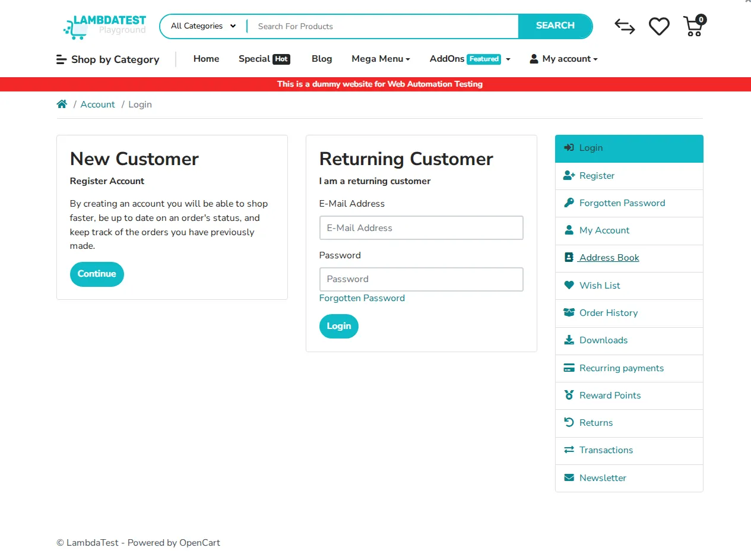
Task: Click the Account breadcrumb link
Action: (98, 105)
